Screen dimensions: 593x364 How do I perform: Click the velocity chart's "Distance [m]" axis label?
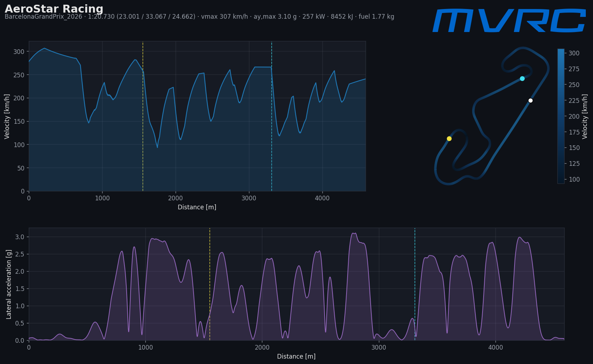[x=197, y=207]
